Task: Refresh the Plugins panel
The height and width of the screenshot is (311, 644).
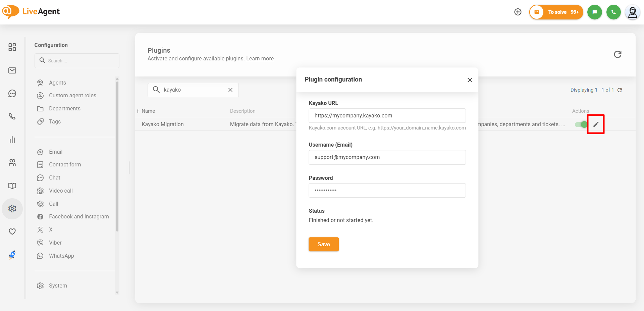Action: 618,54
